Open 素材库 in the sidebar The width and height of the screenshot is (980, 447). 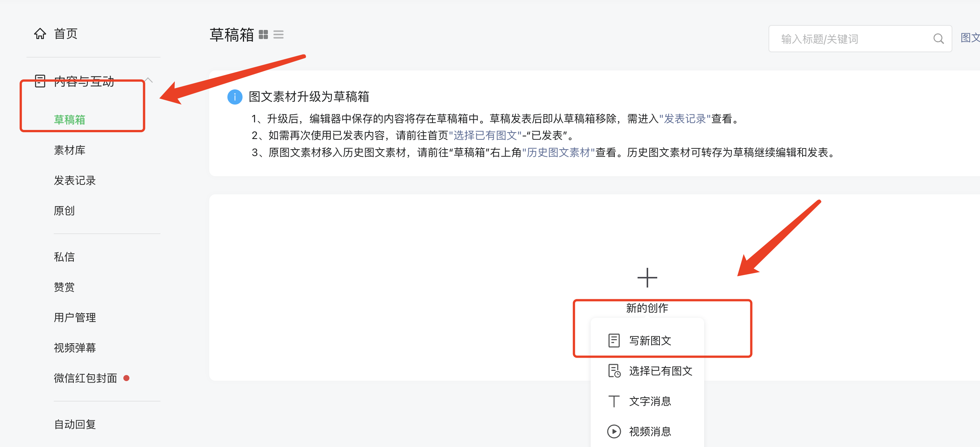[70, 150]
